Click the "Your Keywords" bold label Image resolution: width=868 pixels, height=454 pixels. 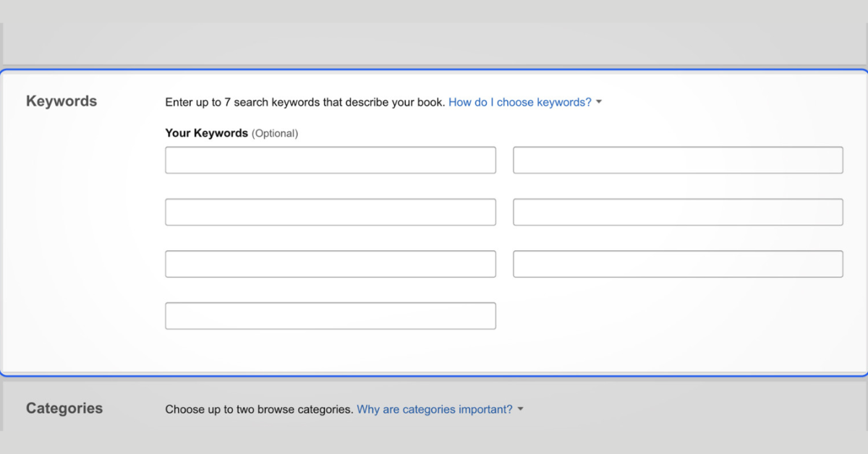point(206,133)
